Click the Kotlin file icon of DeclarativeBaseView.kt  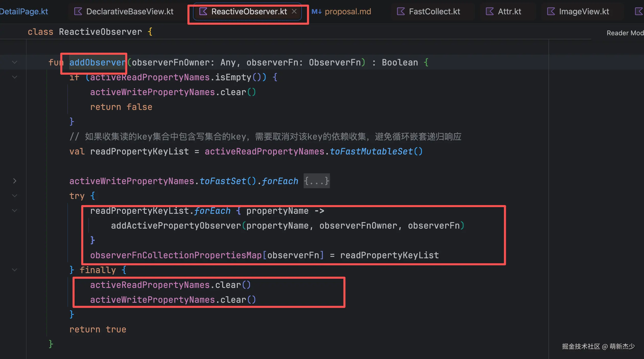tap(78, 11)
